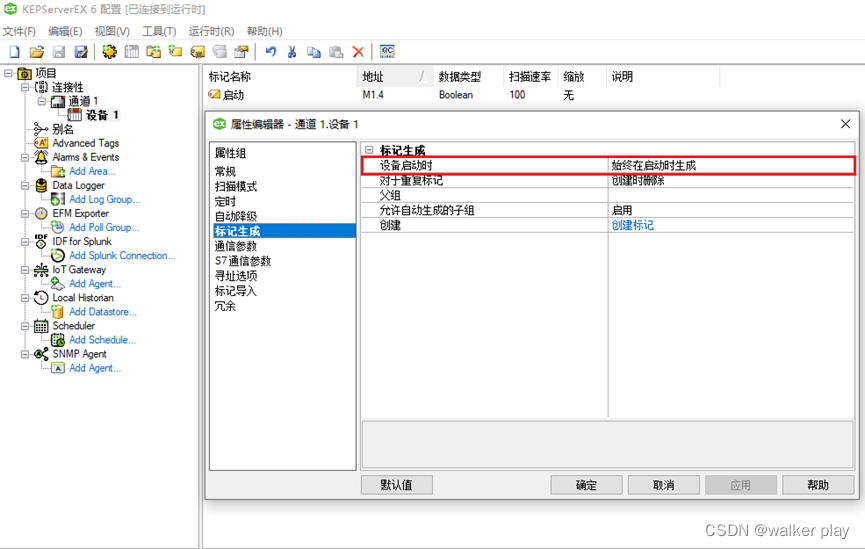
Task: Select the 对于重复标记 value field
Action: tap(731, 180)
